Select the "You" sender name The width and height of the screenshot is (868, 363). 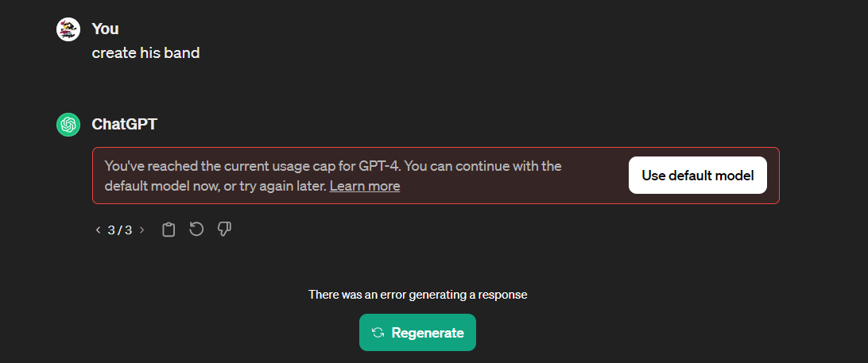click(105, 29)
